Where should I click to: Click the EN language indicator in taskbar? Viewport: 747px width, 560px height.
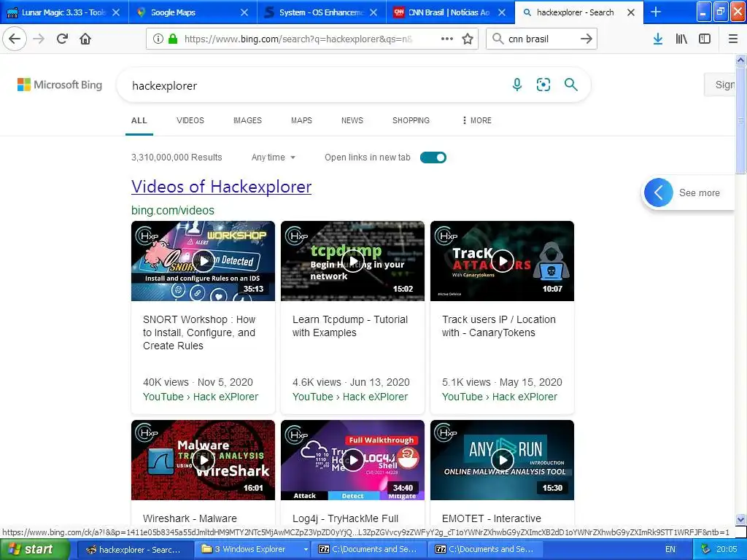(670, 549)
